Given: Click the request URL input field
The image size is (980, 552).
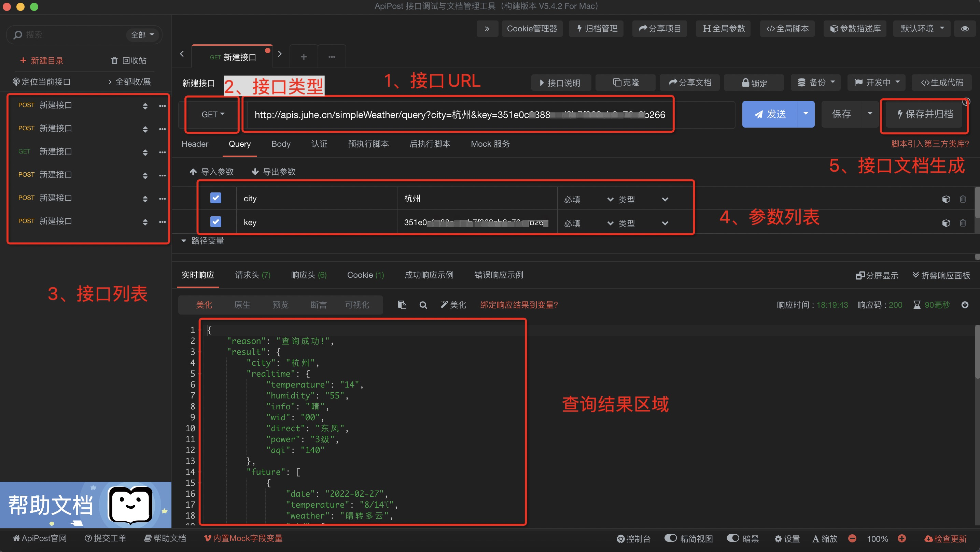Looking at the screenshot, I should point(457,115).
